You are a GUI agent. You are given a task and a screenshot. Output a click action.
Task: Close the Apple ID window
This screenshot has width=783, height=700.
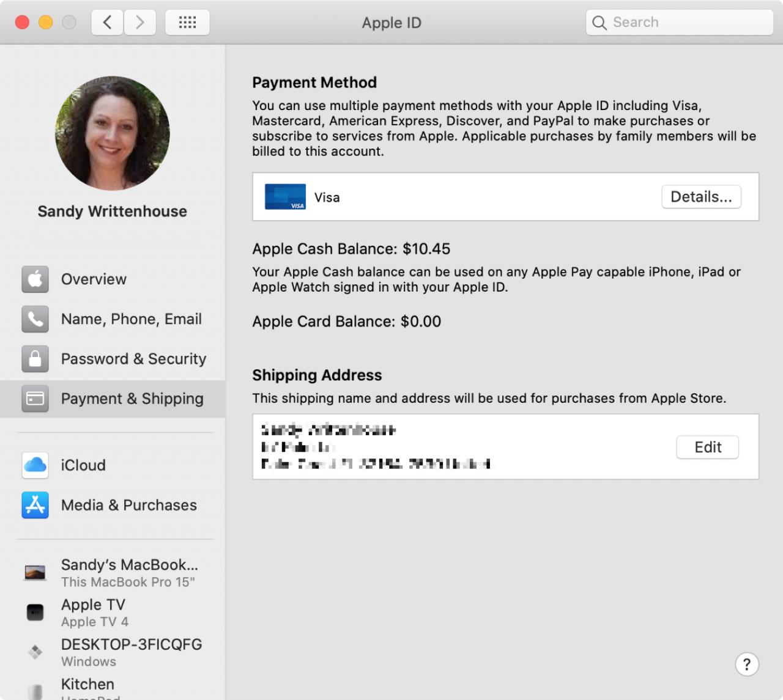tap(23, 23)
